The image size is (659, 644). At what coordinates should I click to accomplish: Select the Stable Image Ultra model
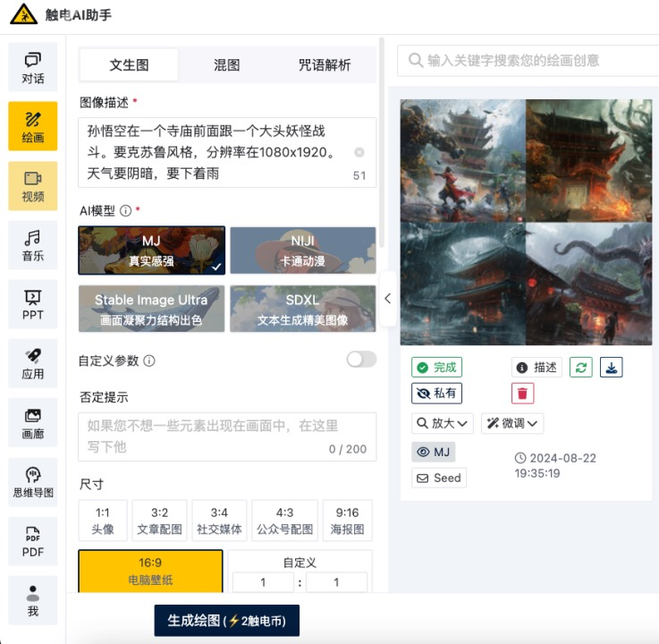pos(151,309)
